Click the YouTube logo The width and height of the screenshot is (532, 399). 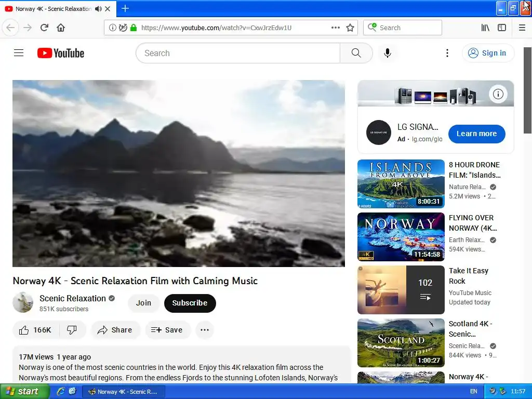pos(61,53)
